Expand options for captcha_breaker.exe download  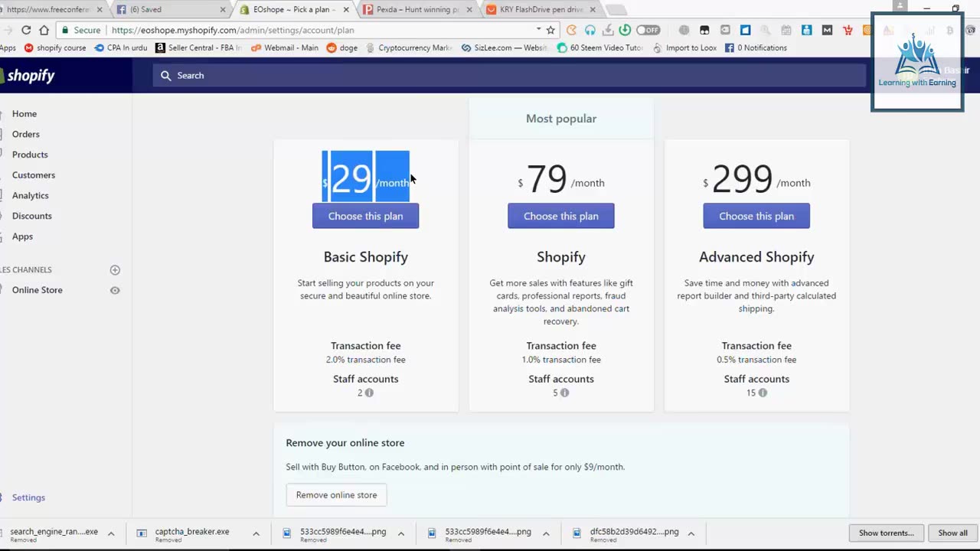pyautogui.click(x=256, y=533)
